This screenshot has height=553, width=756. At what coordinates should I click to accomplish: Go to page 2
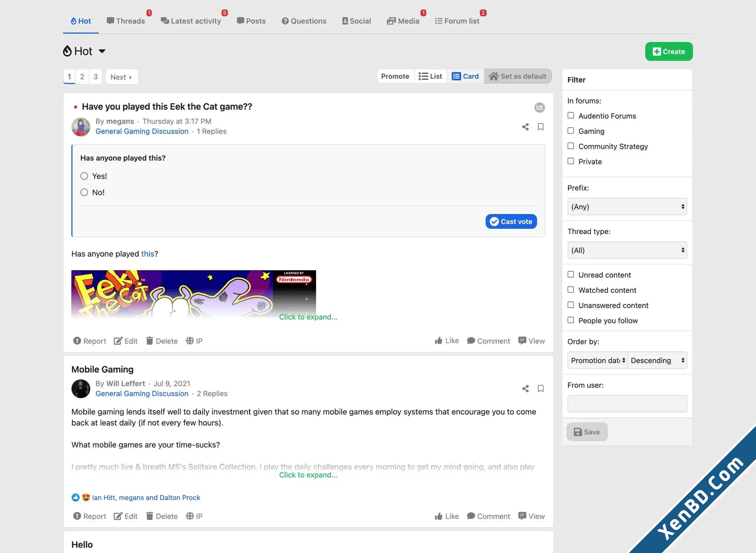[82, 77]
